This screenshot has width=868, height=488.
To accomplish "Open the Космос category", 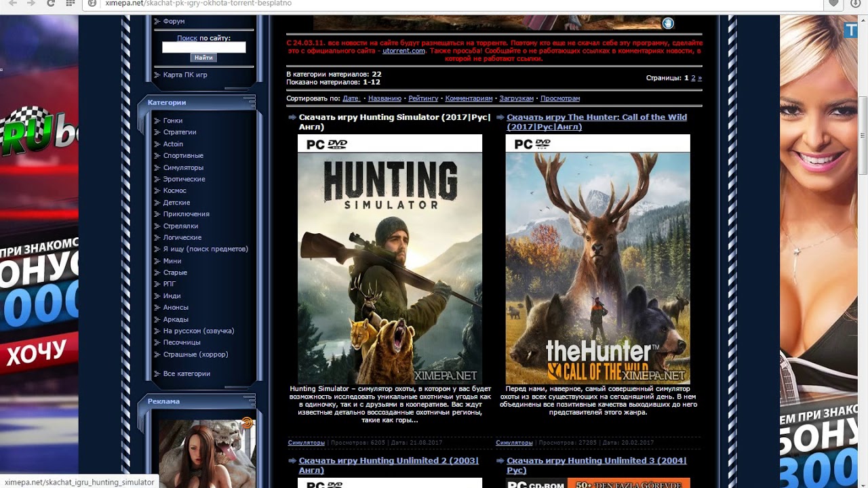I will [x=175, y=190].
